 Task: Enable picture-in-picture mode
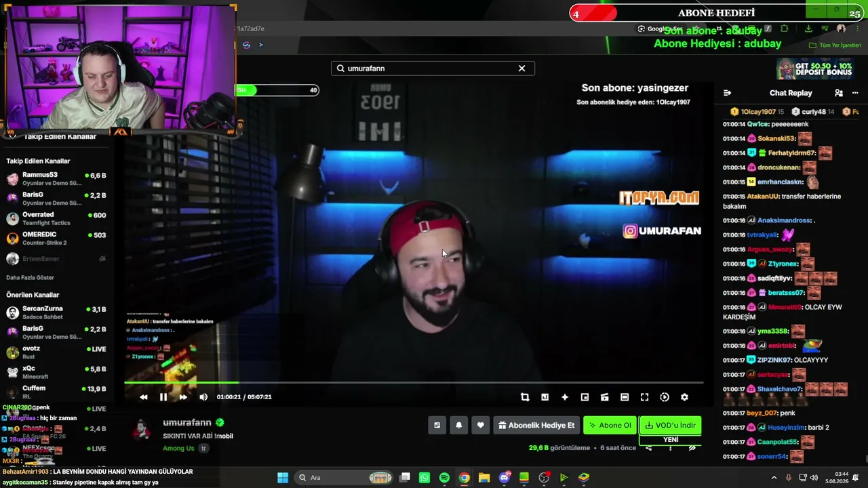point(585,397)
